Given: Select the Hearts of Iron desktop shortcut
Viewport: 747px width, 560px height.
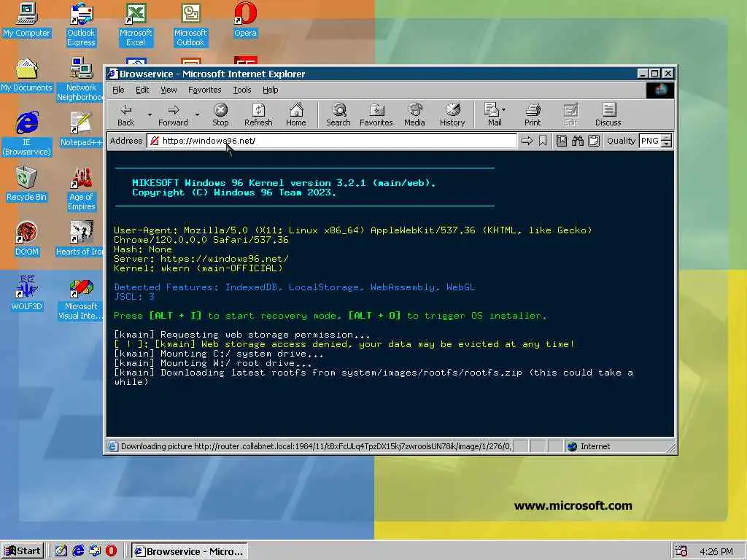Looking at the screenshot, I should coord(80,238).
